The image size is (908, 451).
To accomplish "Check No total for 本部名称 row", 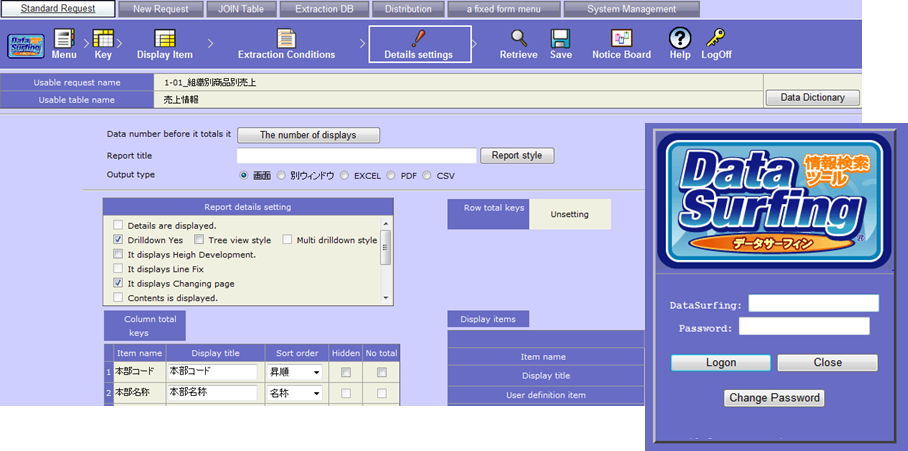I will point(382,393).
